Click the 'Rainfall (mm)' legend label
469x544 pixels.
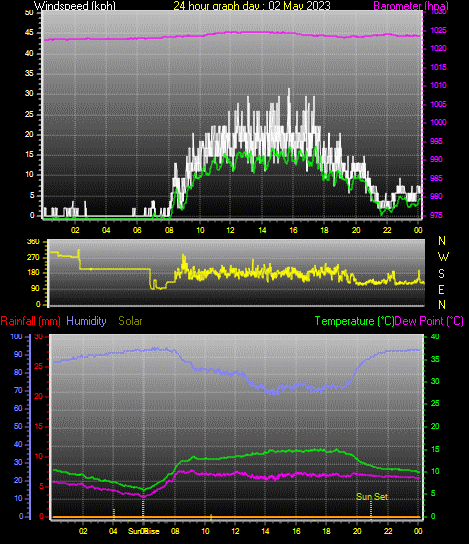click(x=31, y=321)
